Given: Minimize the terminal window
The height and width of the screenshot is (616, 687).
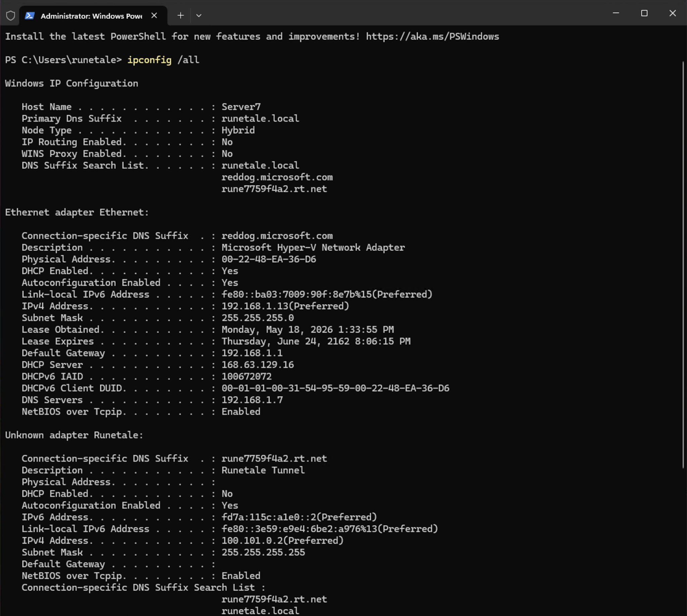Looking at the screenshot, I should [616, 13].
